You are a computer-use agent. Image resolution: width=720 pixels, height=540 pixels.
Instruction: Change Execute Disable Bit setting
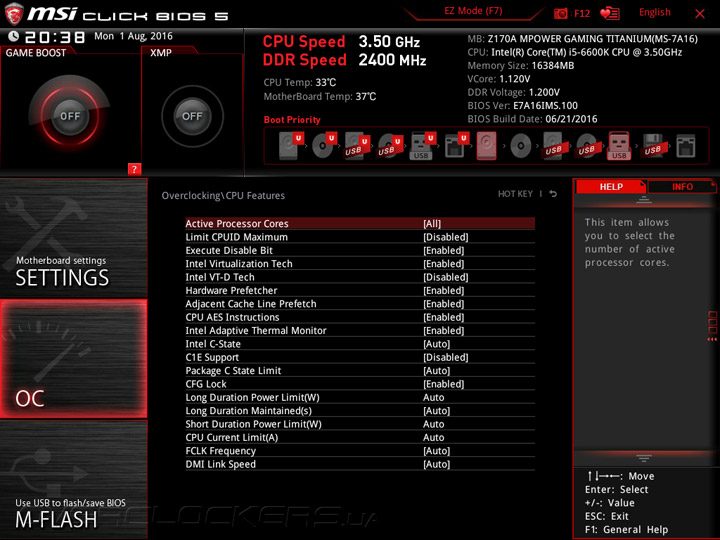(360, 250)
